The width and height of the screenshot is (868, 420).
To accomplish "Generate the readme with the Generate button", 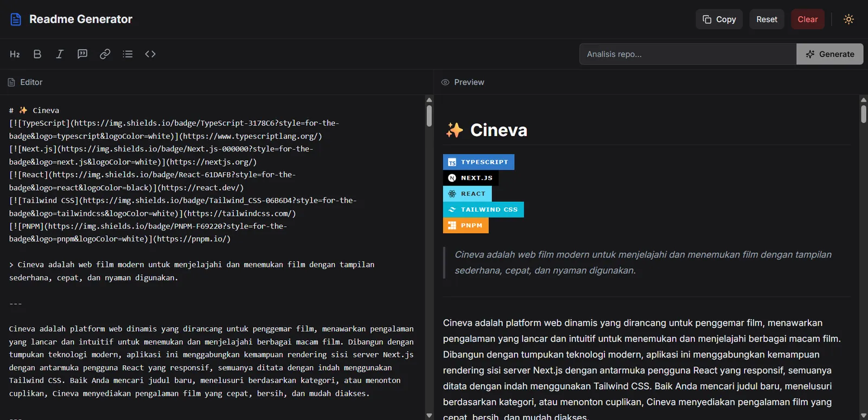I will click(x=830, y=54).
